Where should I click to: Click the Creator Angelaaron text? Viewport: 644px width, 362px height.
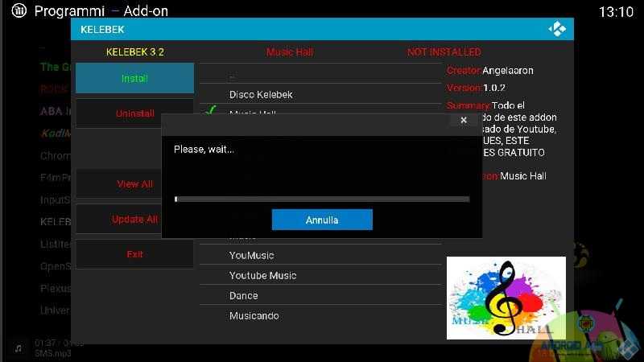pyautogui.click(x=490, y=71)
